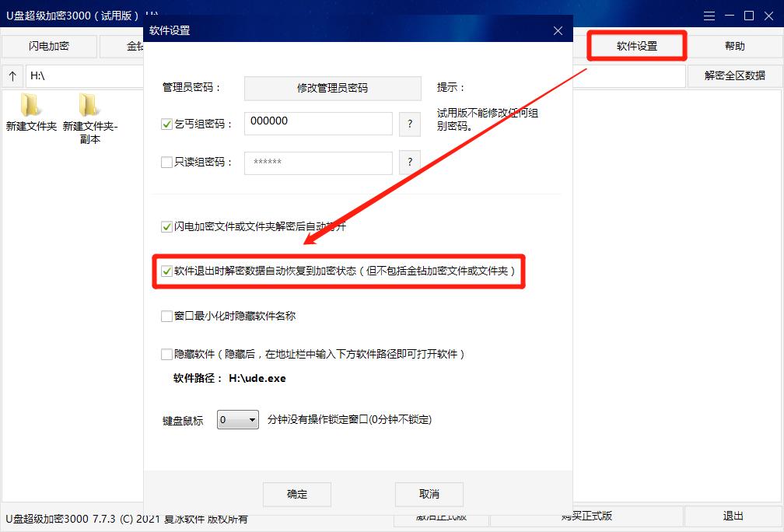Click the ? help beside 只读组密码
This screenshot has width=784, height=532.
pos(410,163)
